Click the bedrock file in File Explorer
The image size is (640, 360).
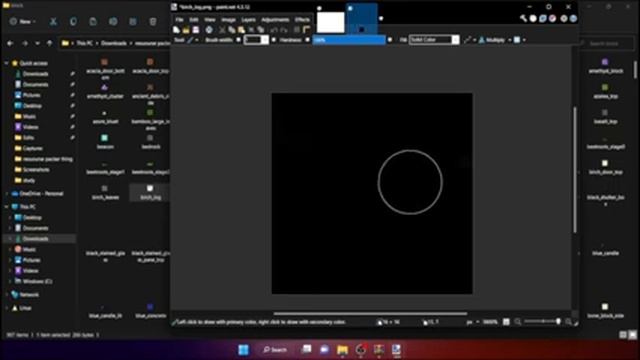coord(151,142)
